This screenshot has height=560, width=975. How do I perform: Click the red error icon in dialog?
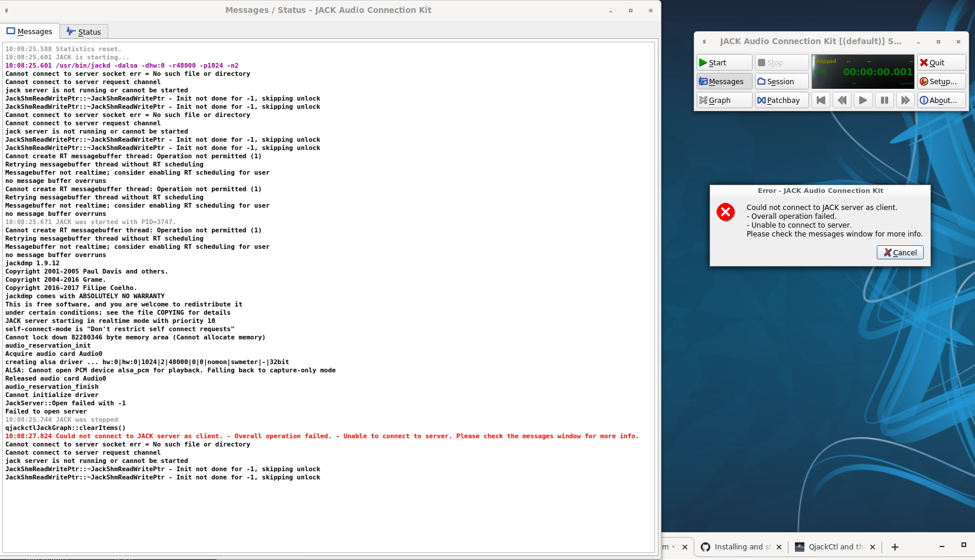click(726, 212)
